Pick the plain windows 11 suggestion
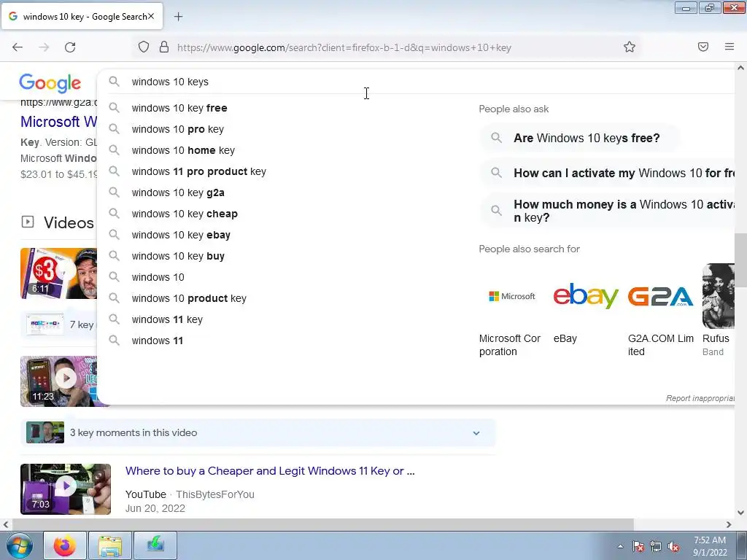The width and height of the screenshot is (747, 560). [x=158, y=341]
